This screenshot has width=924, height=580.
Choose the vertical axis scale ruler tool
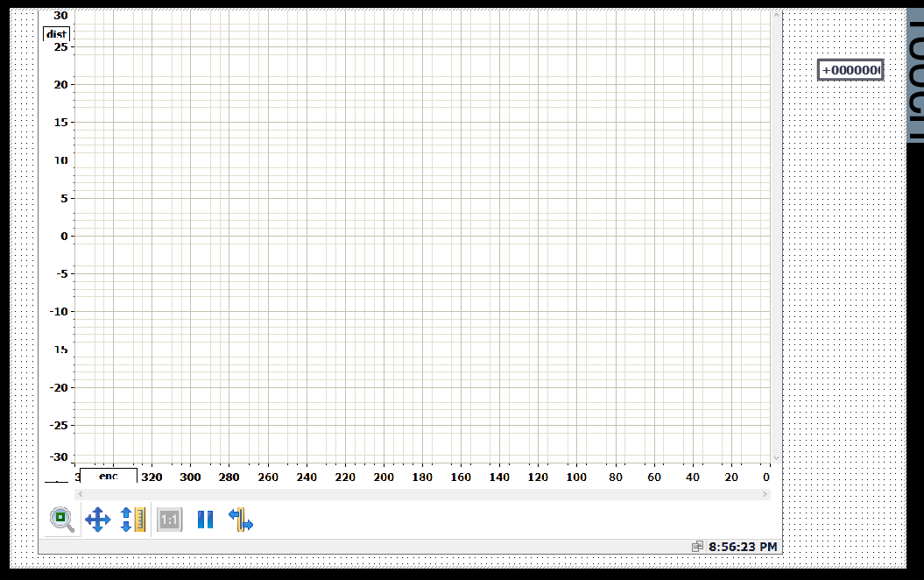pyautogui.click(x=133, y=520)
